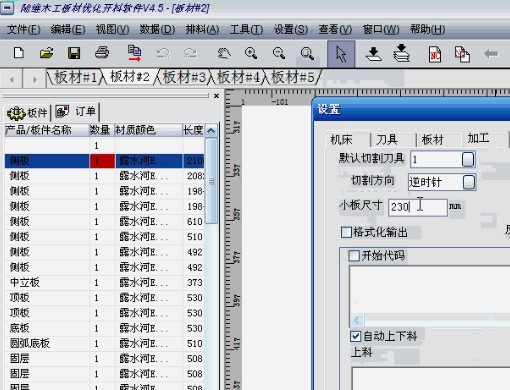Open a file with folder icon
Image resolution: width=510 pixels, height=390 pixels.
tap(46, 53)
